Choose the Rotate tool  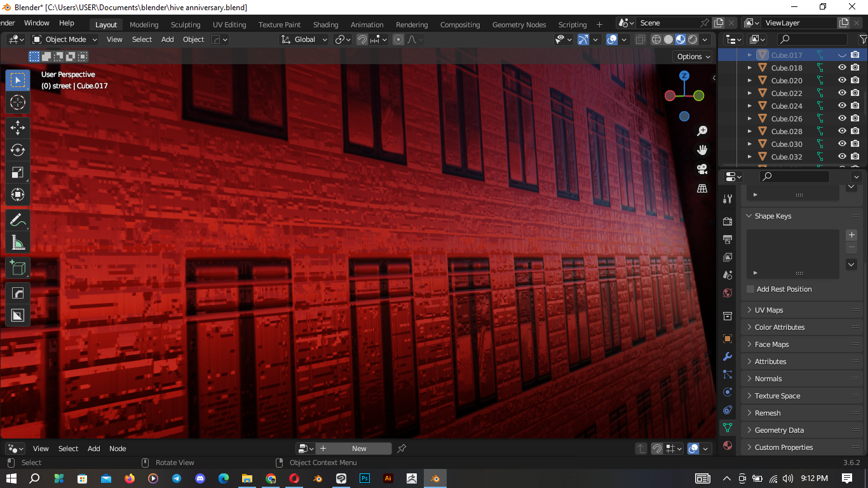(17, 150)
